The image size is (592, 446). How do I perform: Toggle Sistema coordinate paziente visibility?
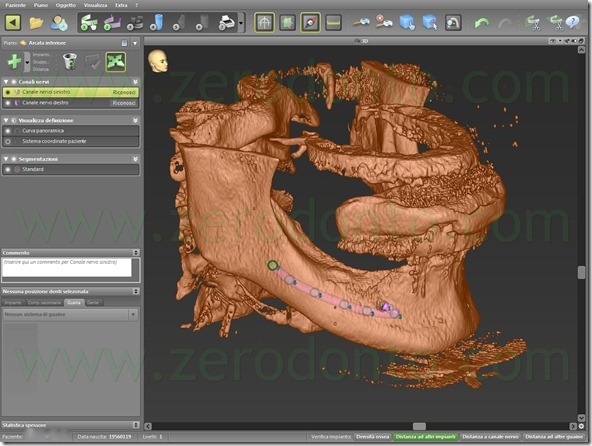pyautogui.click(x=8, y=141)
